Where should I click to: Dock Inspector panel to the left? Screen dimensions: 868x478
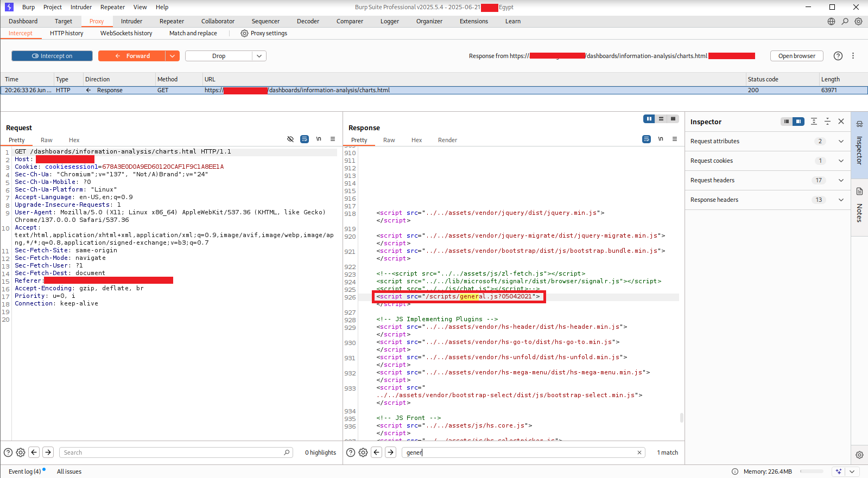pos(786,122)
